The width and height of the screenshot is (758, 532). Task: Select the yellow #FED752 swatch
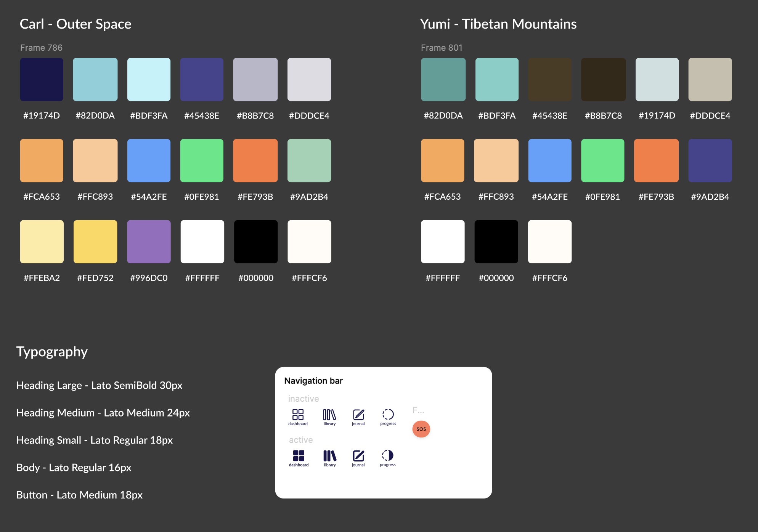[x=95, y=241]
